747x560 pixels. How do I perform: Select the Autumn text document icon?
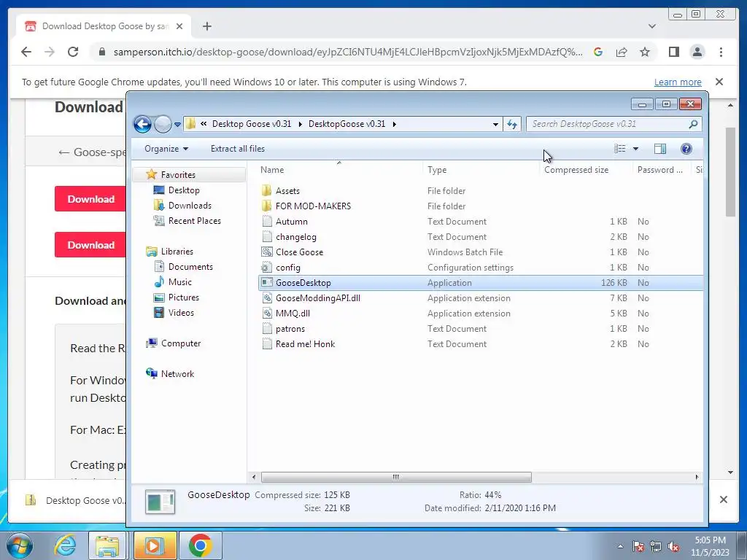pyautogui.click(x=267, y=222)
